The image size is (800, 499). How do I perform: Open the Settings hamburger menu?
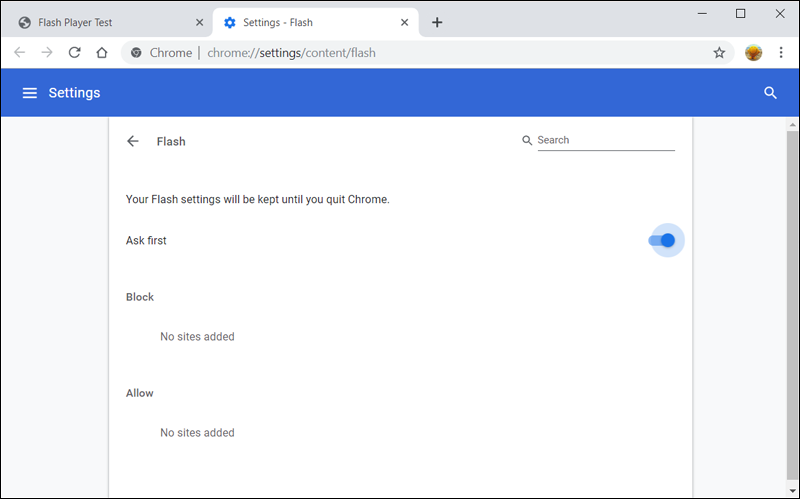tap(30, 93)
